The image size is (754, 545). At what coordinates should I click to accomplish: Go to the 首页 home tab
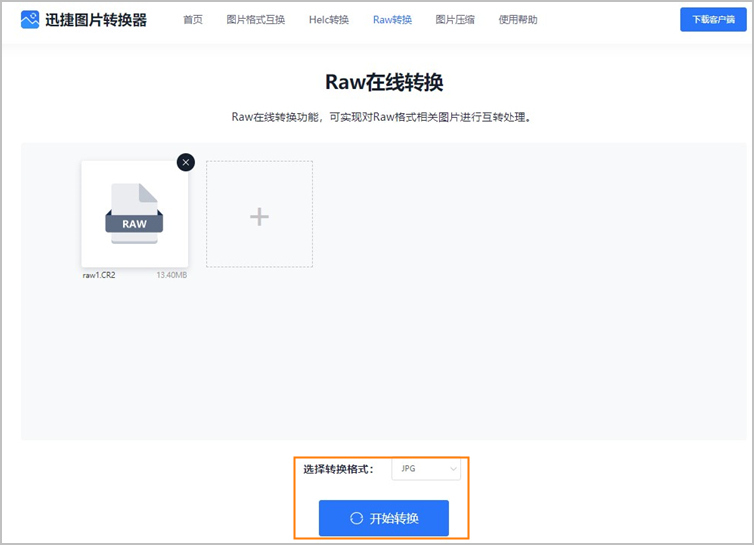pos(193,20)
